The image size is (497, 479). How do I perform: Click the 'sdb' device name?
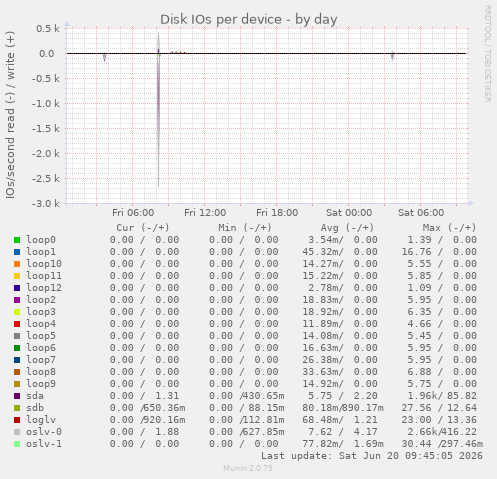click(35, 408)
